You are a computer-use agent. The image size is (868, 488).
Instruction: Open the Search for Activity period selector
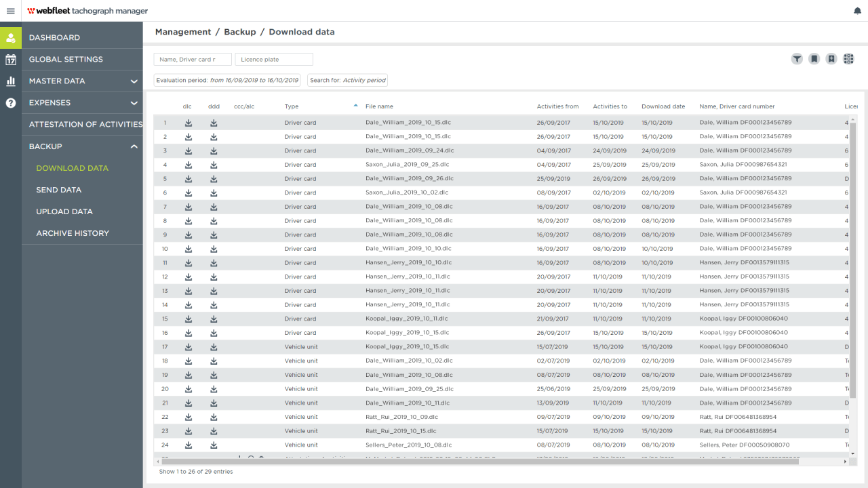coord(347,80)
